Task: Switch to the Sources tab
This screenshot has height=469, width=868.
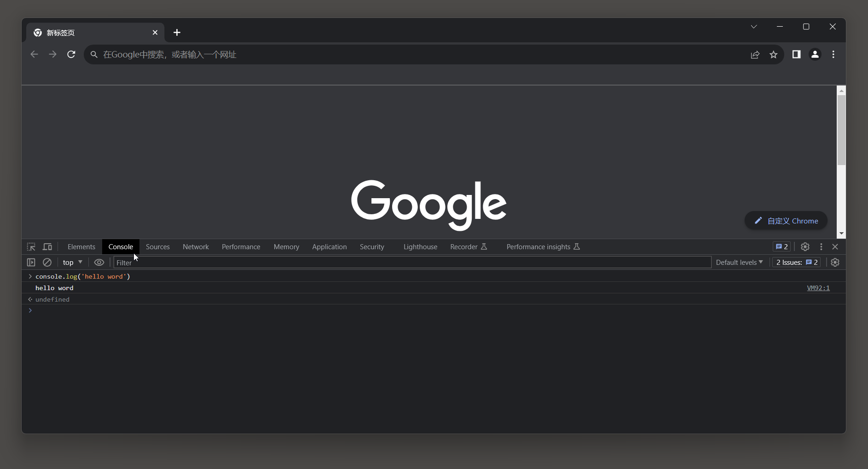Action: click(158, 247)
